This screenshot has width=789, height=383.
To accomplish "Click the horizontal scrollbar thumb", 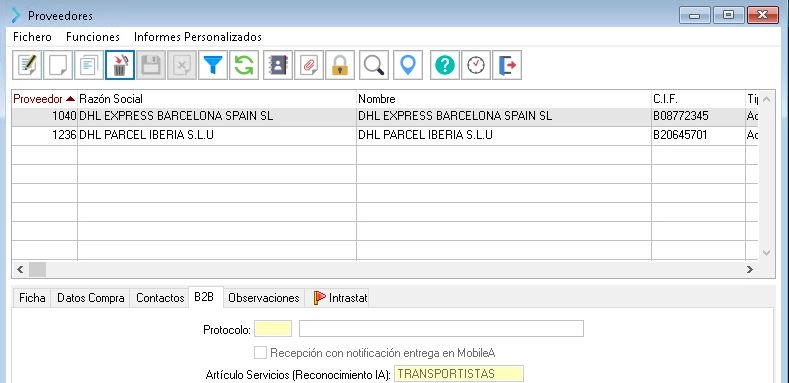I will click(37, 269).
